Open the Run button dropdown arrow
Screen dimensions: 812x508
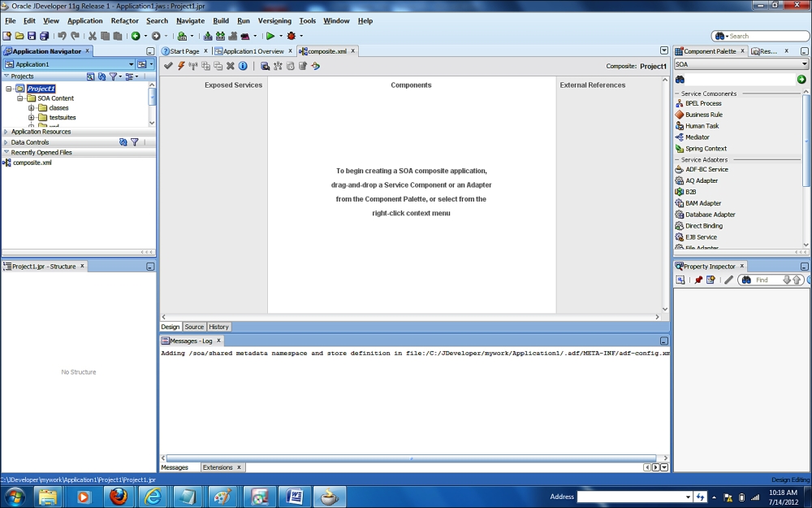281,36
